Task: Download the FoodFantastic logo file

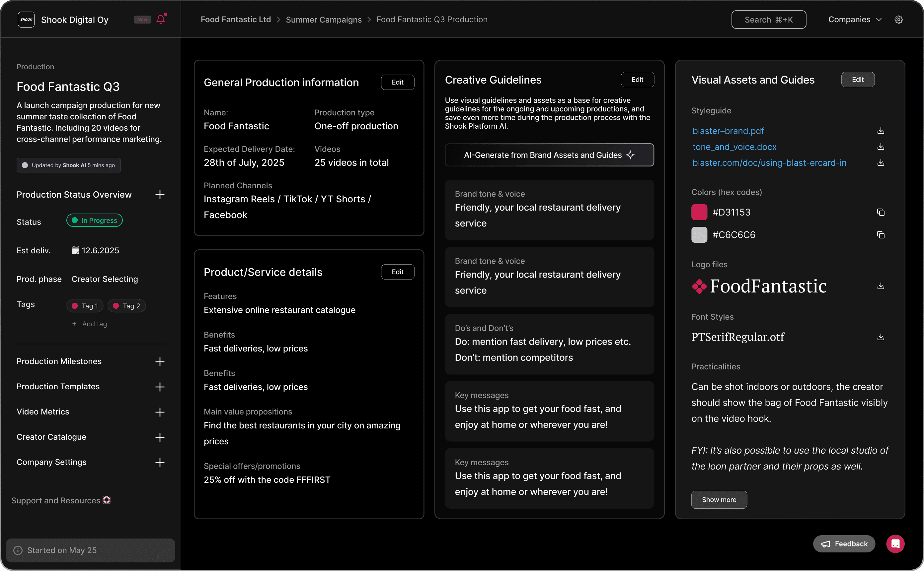Action: point(881,286)
